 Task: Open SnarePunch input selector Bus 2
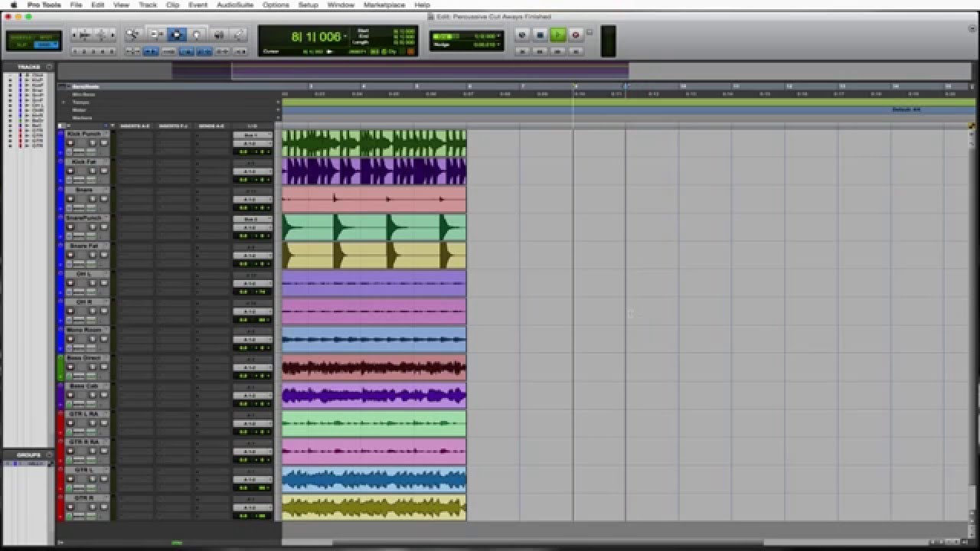pyautogui.click(x=252, y=220)
